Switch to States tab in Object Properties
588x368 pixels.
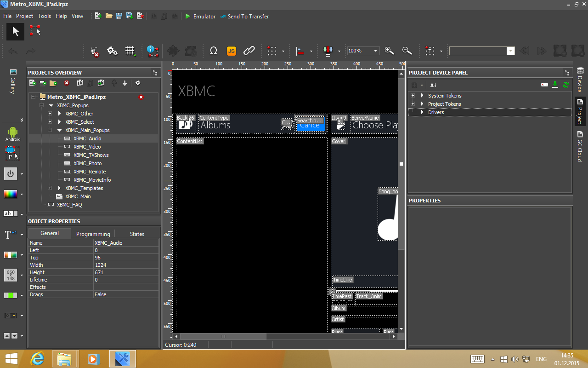coord(137,234)
